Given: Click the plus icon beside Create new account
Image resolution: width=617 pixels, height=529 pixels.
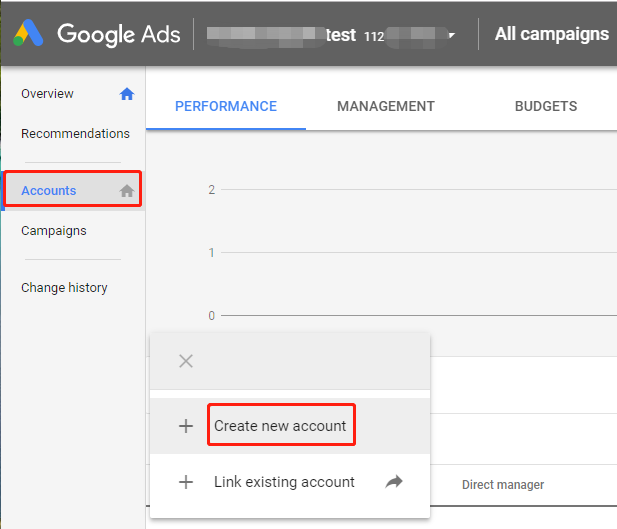Looking at the screenshot, I should (186, 426).
